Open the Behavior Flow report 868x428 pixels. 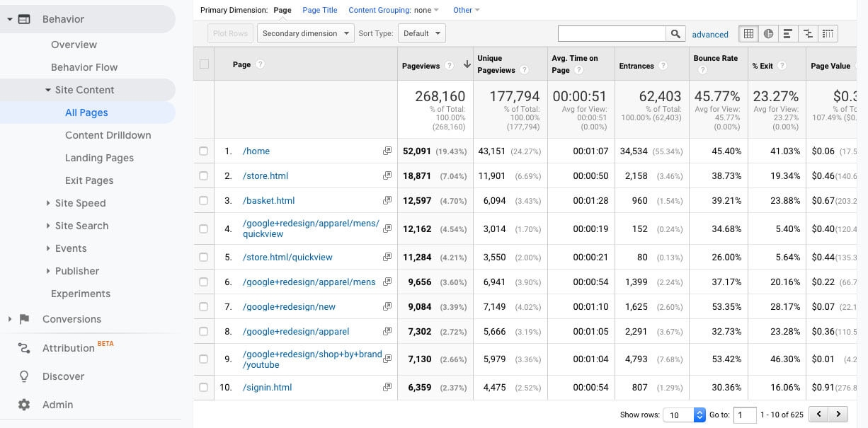[x=84, y=67]
